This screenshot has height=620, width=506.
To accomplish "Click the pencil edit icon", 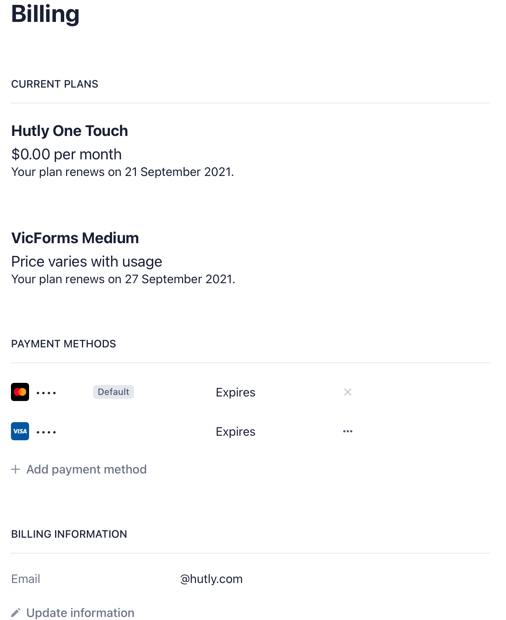I will [x=15, y=613].
